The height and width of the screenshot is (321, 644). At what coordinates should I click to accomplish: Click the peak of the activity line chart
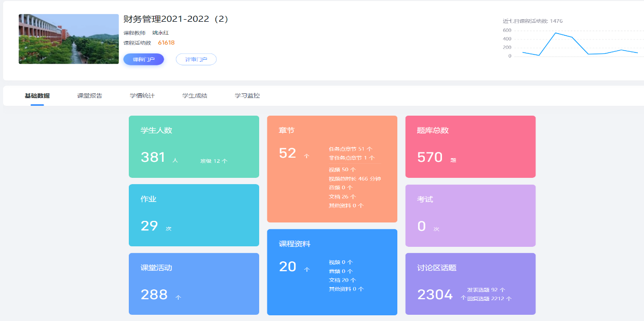pos(555,33)
